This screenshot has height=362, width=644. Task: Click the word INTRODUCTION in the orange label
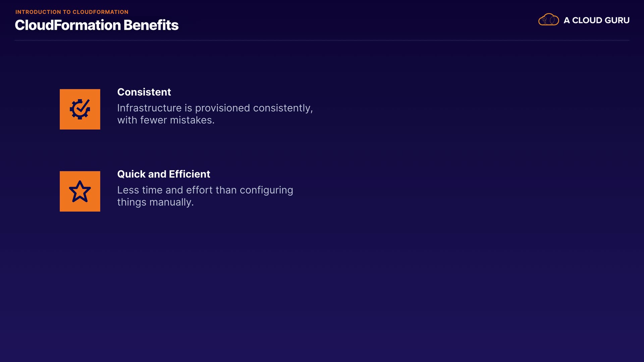[38, 12]
